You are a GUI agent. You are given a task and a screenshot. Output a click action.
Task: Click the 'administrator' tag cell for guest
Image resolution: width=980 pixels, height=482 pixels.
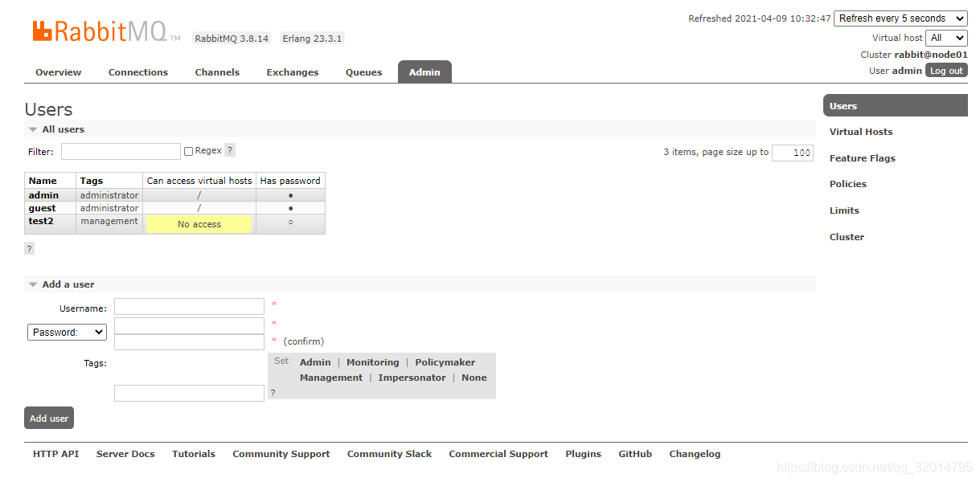[109, 208]
